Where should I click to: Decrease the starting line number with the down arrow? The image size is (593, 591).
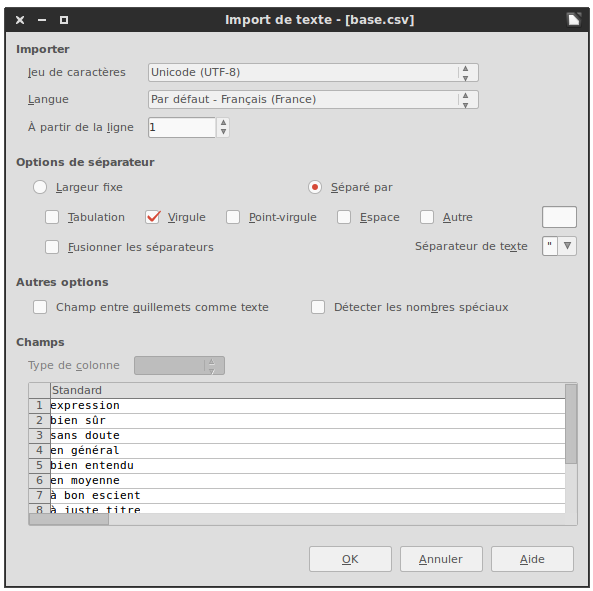point(224,132)
